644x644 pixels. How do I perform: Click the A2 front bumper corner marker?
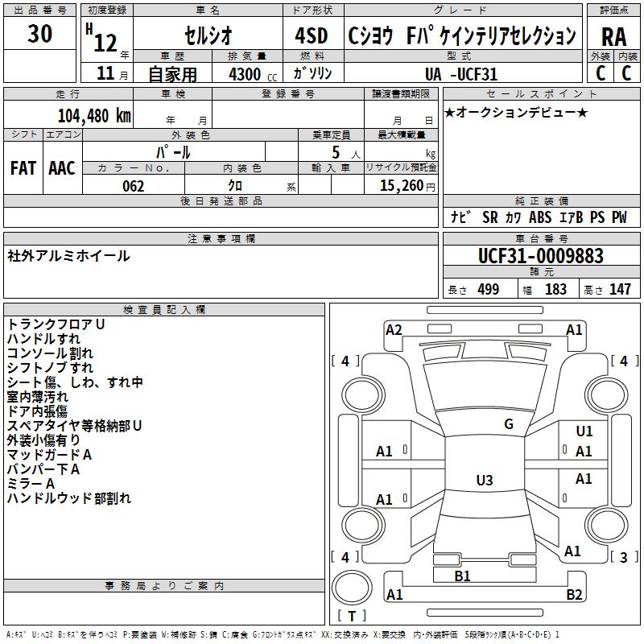tap(394, 330)
